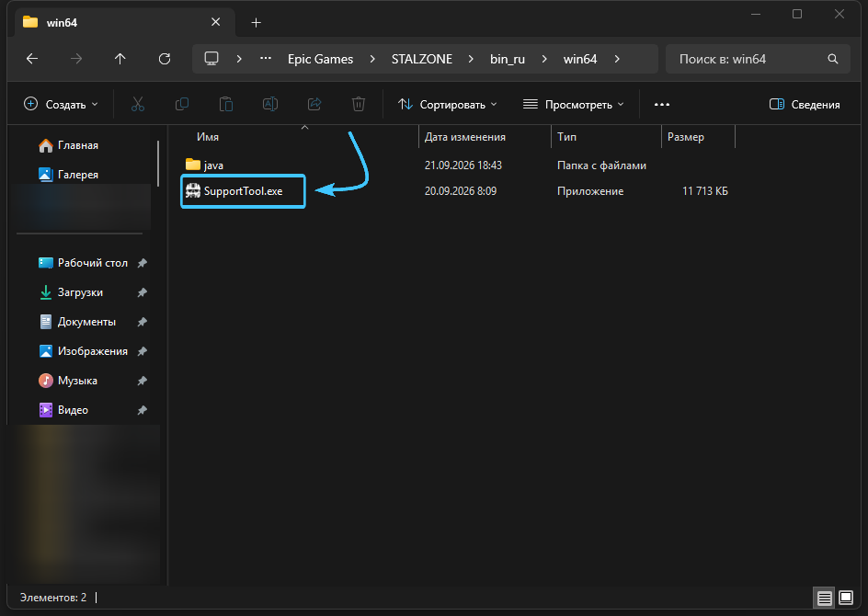Click the Delete trash bin icon
Screen dimensions: 868x616
(x=359, y=104)
